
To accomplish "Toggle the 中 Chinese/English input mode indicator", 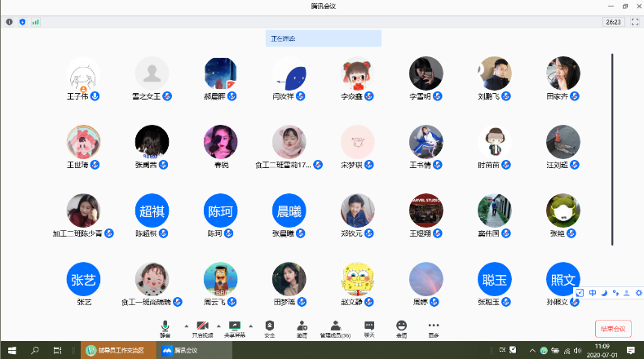I will coord(592,293).
